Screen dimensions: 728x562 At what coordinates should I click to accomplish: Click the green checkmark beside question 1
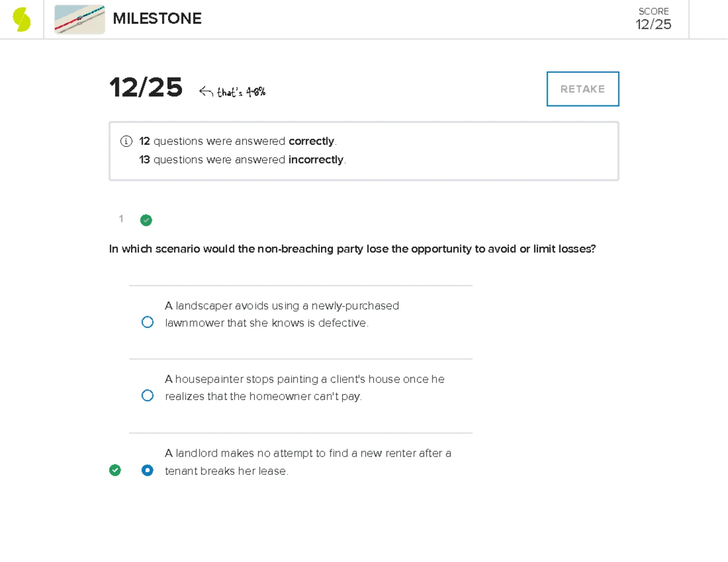click(146, 220)
